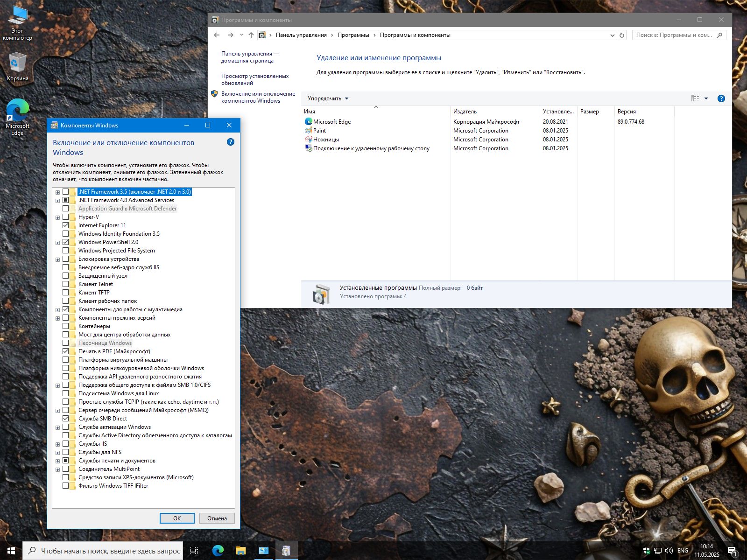This screenshot has height=560, width=747.
Task: Open the Recycle Bin desktop icon
Action: click(x=17, y=67)
